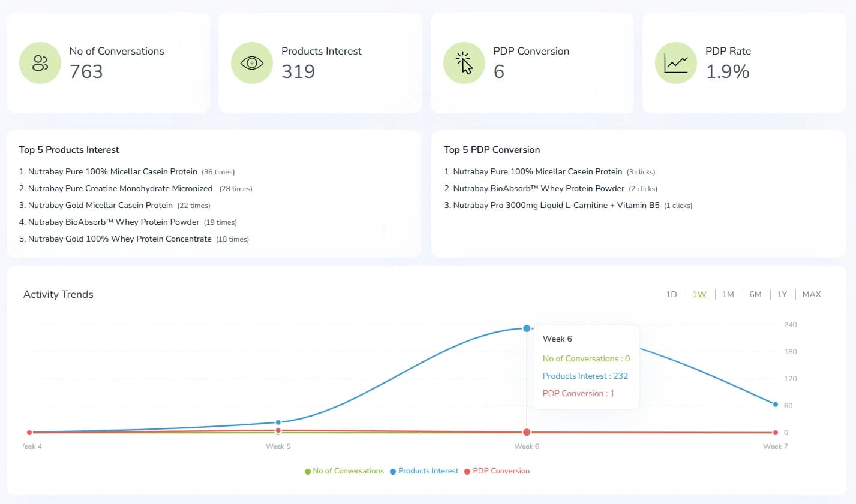Select the 1M time range
Viewport: 856px width, 504px height.
point(728,294)
